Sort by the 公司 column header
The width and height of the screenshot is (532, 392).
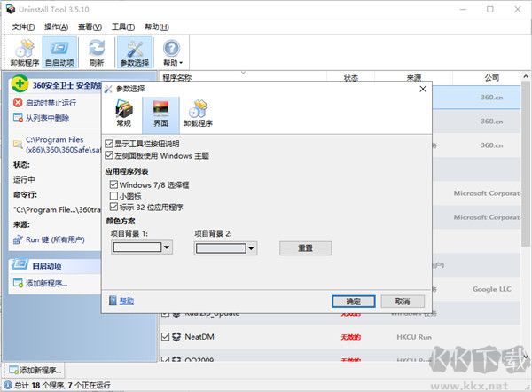[x=491, y=78]
